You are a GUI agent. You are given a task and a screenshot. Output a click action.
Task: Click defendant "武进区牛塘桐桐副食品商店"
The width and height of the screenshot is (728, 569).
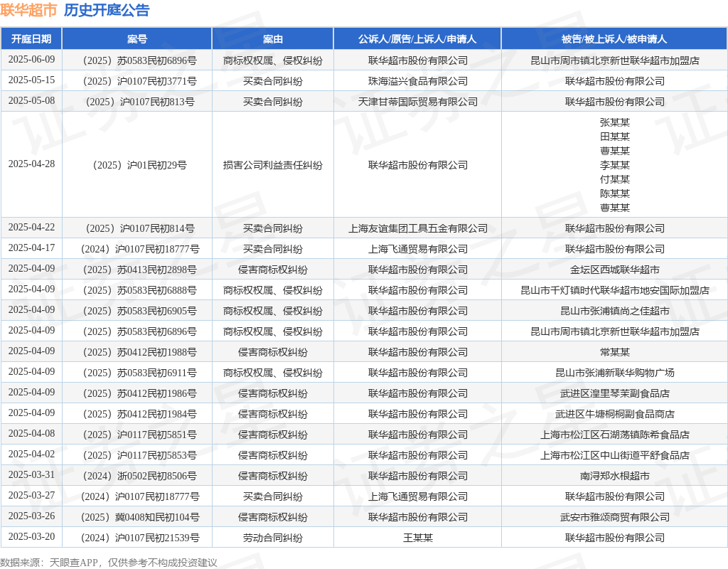point(615,415)
